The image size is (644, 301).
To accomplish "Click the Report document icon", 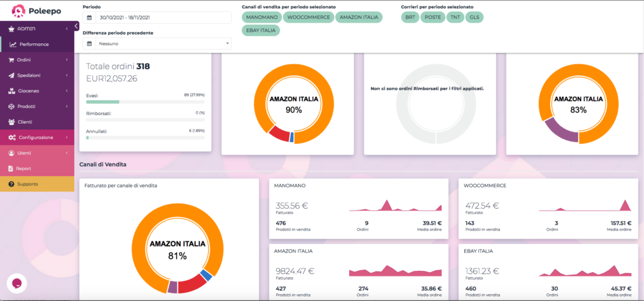I will 11,168.
